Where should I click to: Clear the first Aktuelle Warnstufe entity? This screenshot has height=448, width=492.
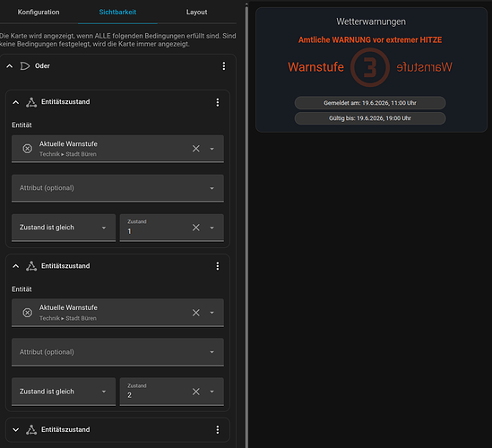195,149
